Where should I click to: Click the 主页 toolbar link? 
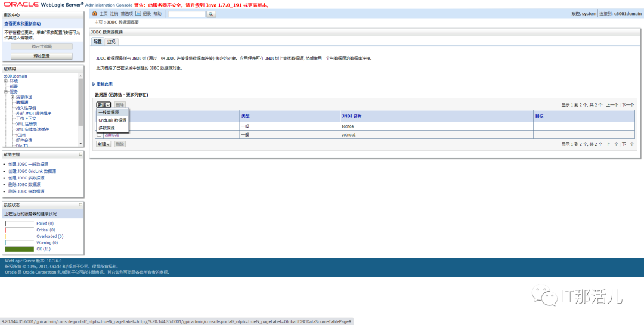coord(103,14)
